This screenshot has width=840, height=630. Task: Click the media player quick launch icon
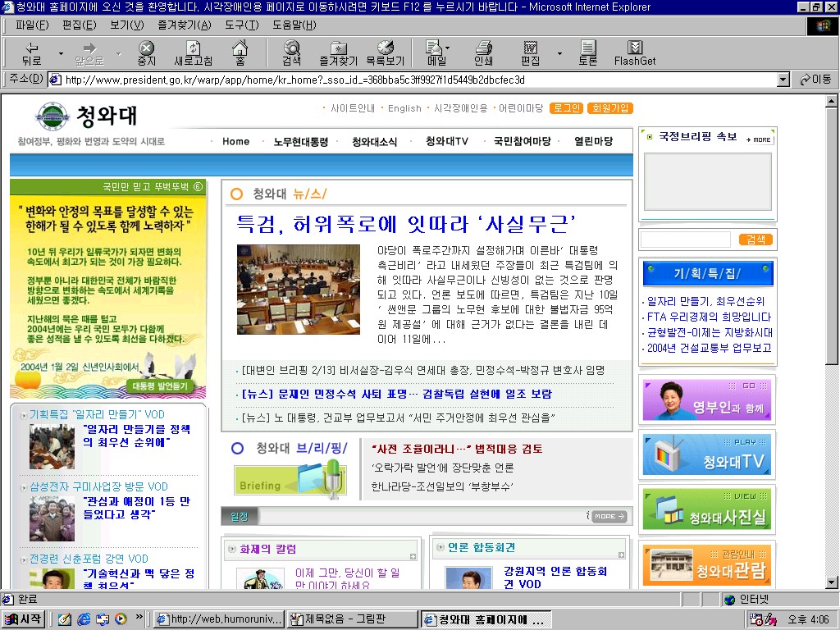click(x=121, y=619)
